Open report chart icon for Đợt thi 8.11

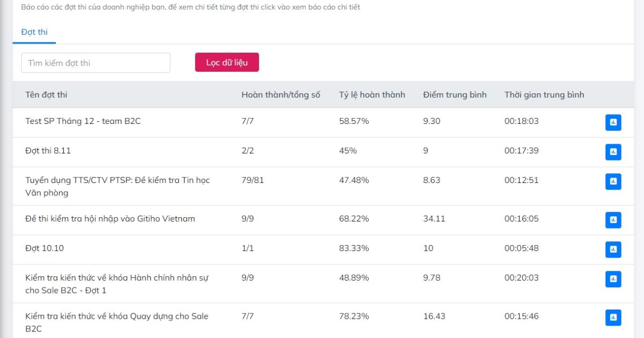pyautogui.click(x=613, y=152)
